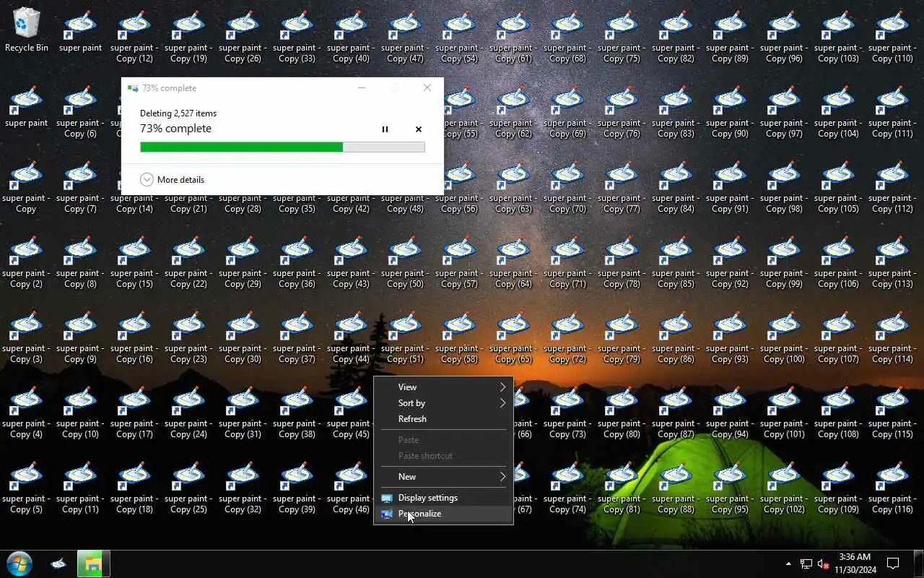Image resolution: width=924 pixels, height=578 pixels.
Task: Select the 'super paint - Copy (116)' shortcut
Action: pos(893,487)
